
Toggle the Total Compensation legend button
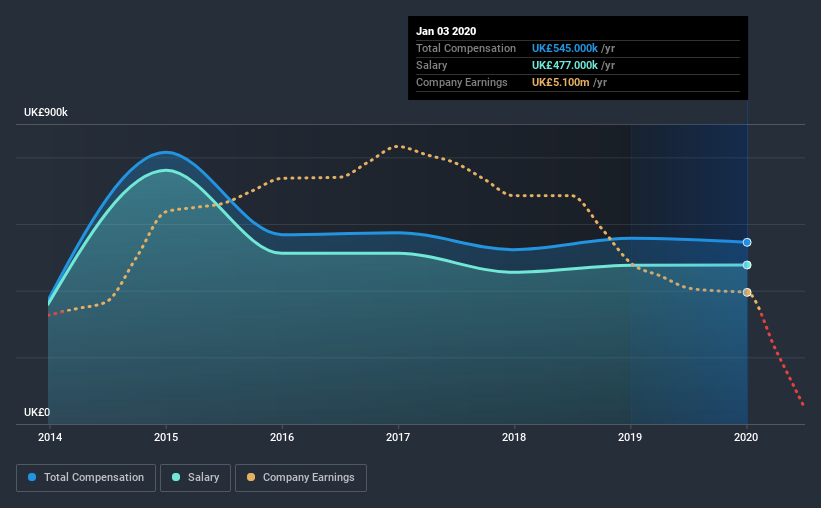[86, 478]
